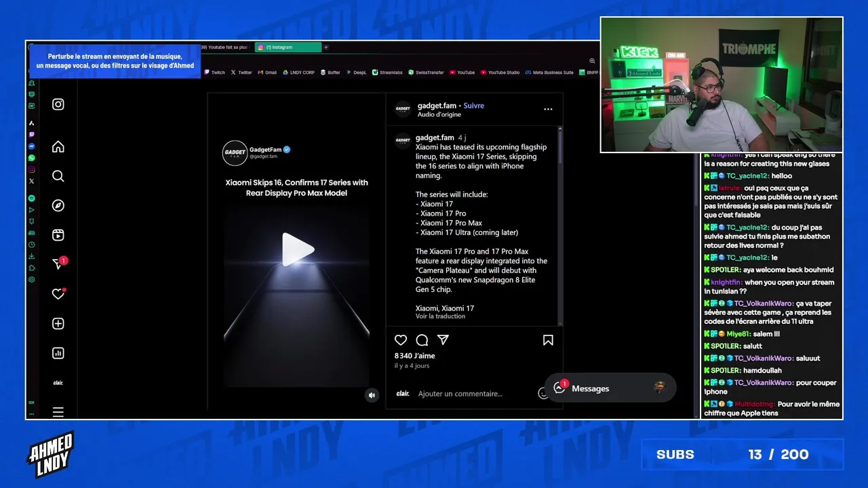
Task: Open settings gear in browser sidebar
Action: [31, 279]
